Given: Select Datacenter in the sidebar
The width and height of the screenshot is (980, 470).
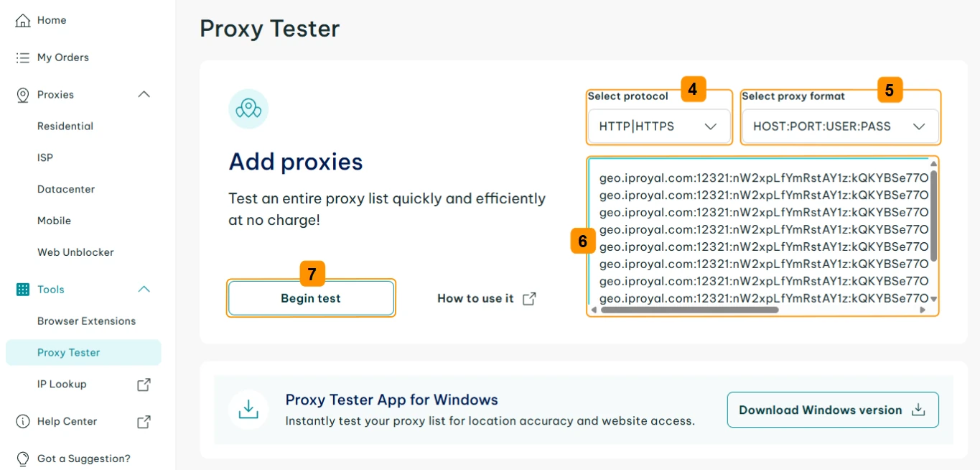Looking at the screenshot, I should [66, 190].
